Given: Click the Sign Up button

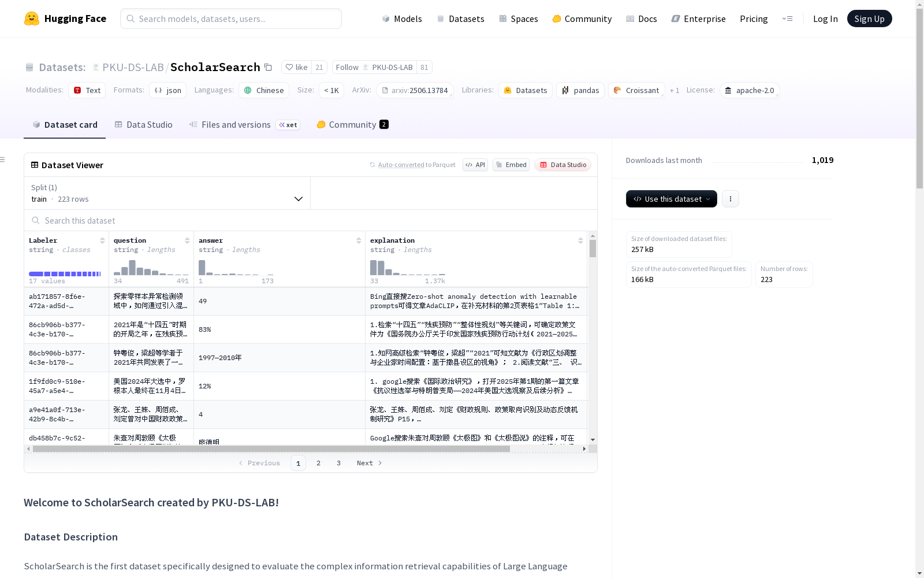Looking at the screenshot, I should pyautogui.click(x=869, y=18).
